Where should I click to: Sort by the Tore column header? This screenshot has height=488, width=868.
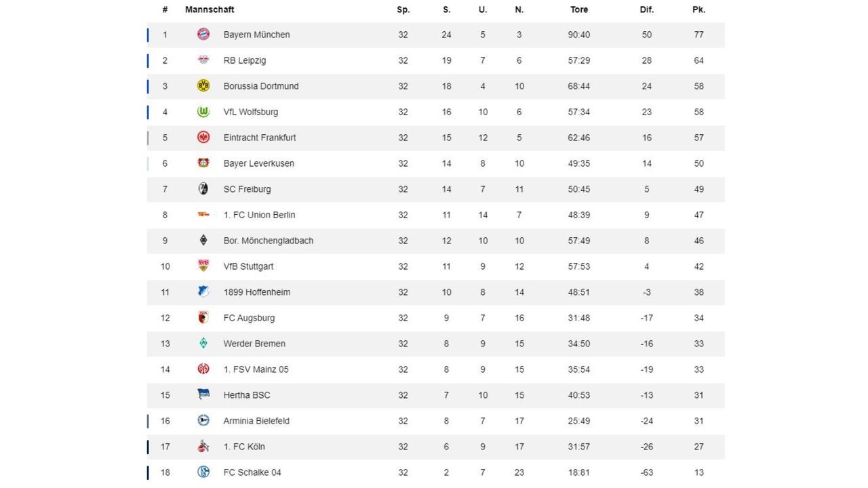click(x=579, y=9)
